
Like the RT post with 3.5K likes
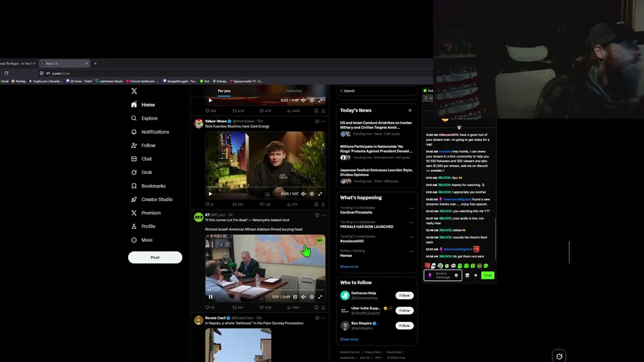[x=265, y=307]
